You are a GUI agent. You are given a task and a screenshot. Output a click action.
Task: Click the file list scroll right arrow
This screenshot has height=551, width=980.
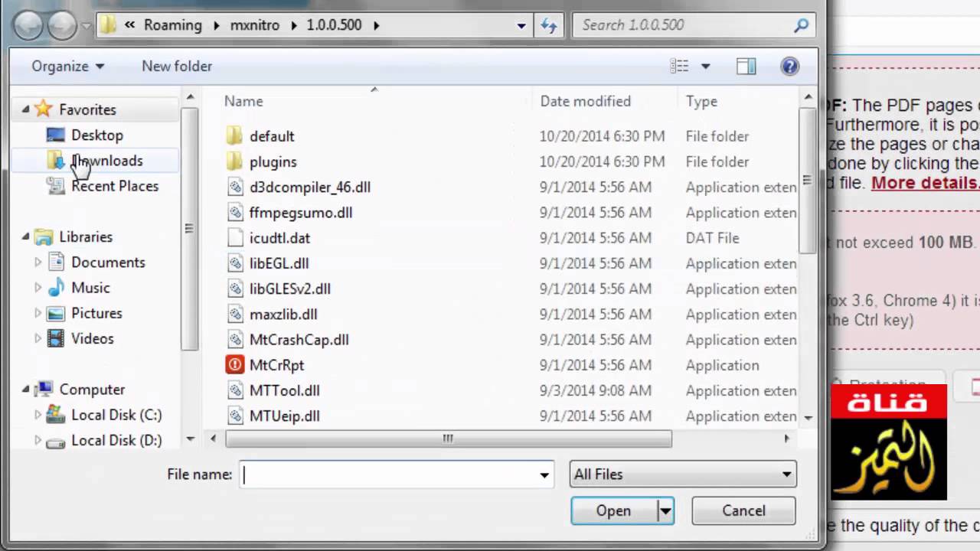coord(786,439)
